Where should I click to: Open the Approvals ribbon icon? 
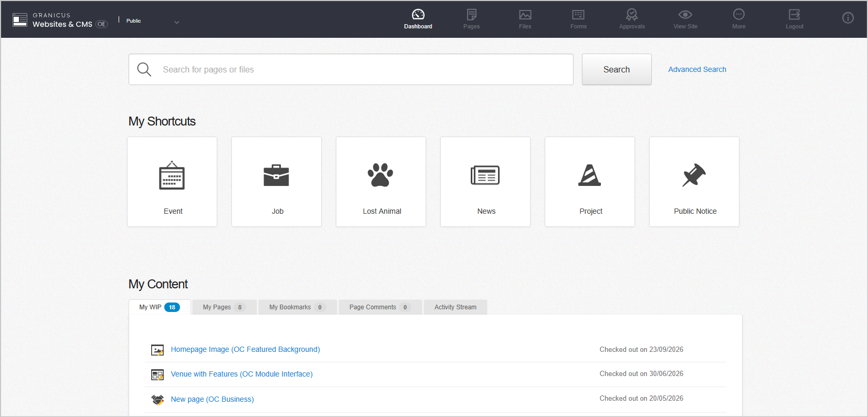click(x=632, y=14)
